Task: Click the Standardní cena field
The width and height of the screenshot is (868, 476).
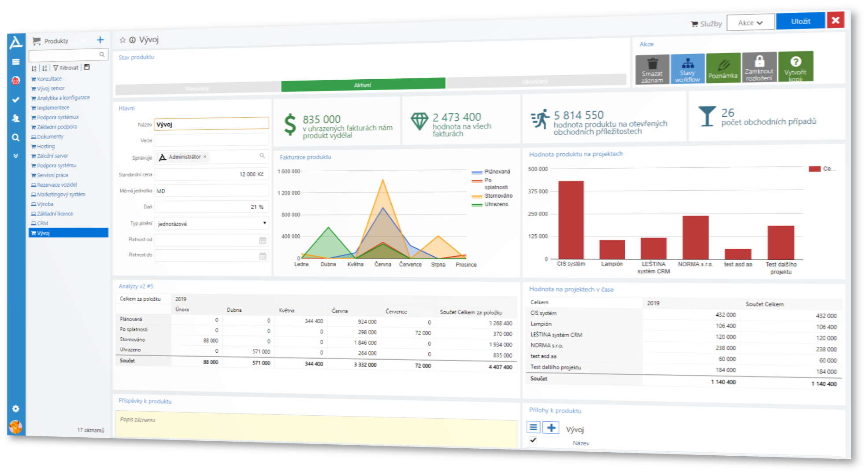Action: click(211, 174)
